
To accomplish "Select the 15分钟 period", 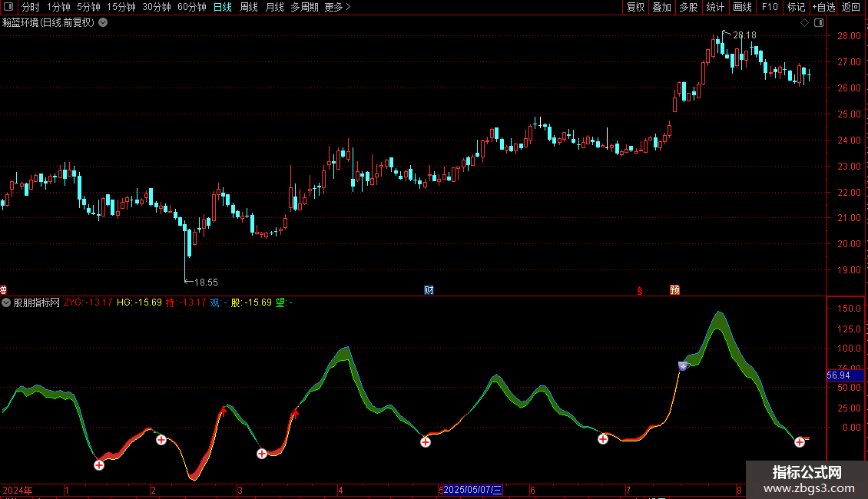I will [121, 7].
